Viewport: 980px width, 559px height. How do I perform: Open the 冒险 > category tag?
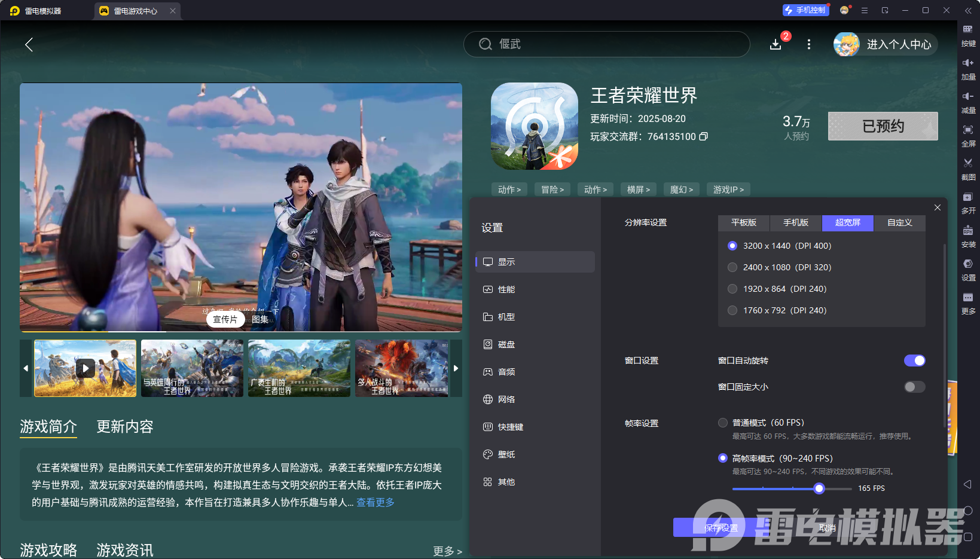click(552, 190)
